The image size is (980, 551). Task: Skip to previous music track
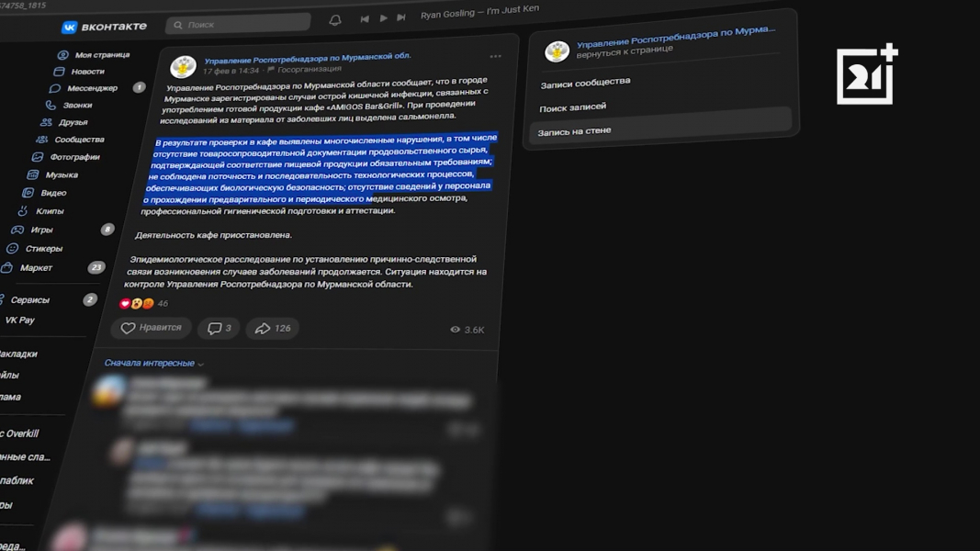[365, 18]
